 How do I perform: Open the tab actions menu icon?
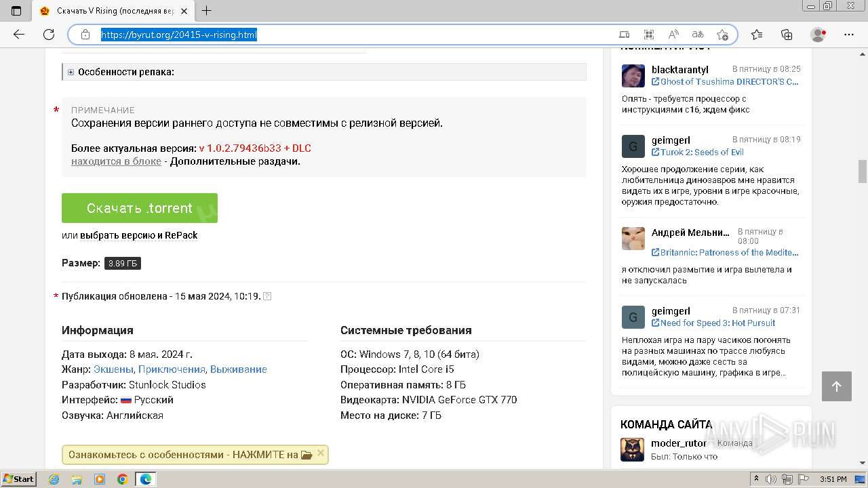16,10
